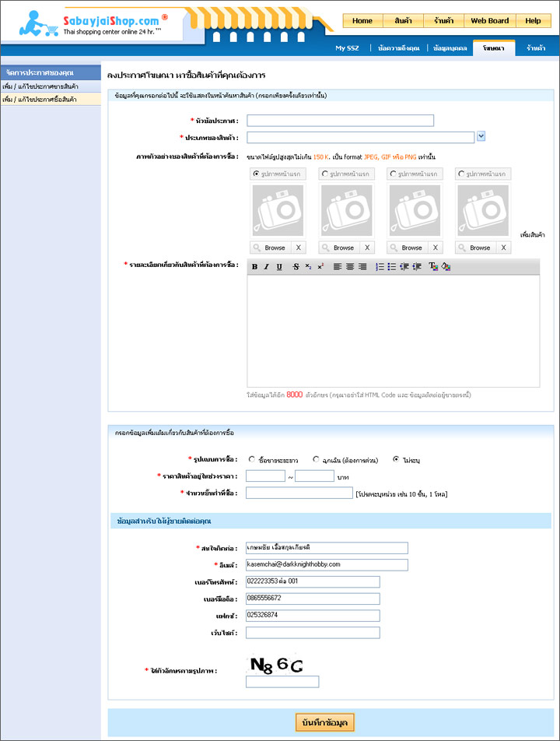
Task: Click third Browse button for image upload
Action: click(x=407, y=248)
